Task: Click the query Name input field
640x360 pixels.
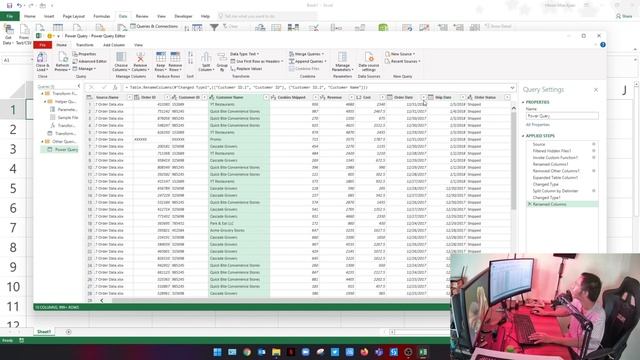Action: click(x=562, y=116)
